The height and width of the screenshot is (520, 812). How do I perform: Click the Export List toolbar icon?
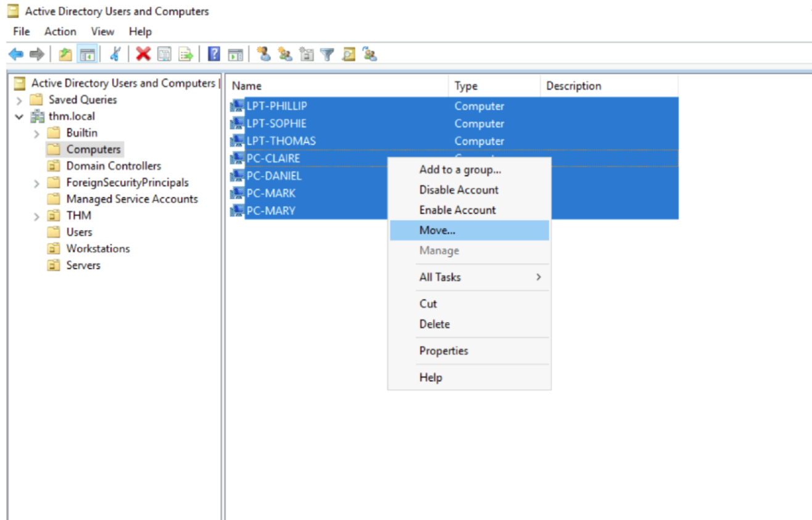pyautogui.click(x=186, y=55)
